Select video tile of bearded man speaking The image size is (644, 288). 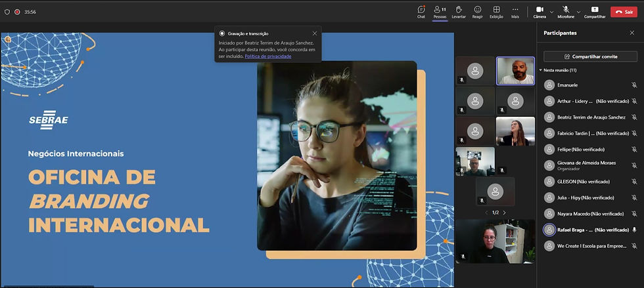pyautogui.click(x=515, y=71)
